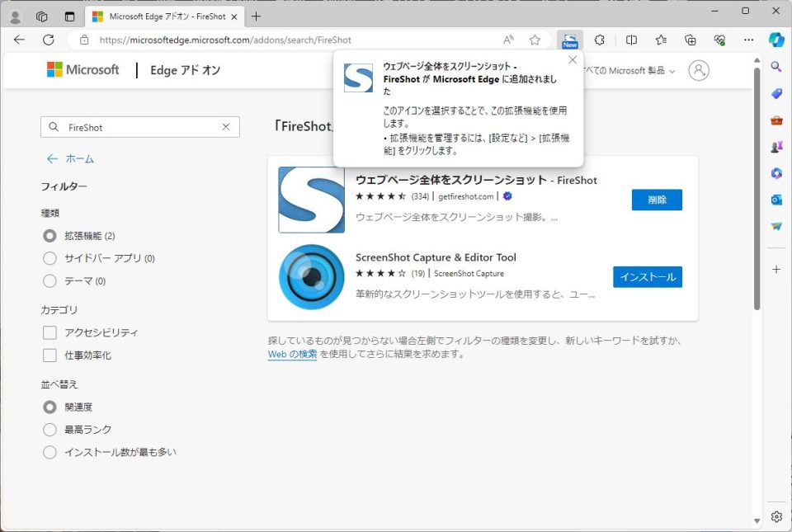Click the 削除 button for FireShot
This screenshot has width=792, height=532.
click(657, 200)
